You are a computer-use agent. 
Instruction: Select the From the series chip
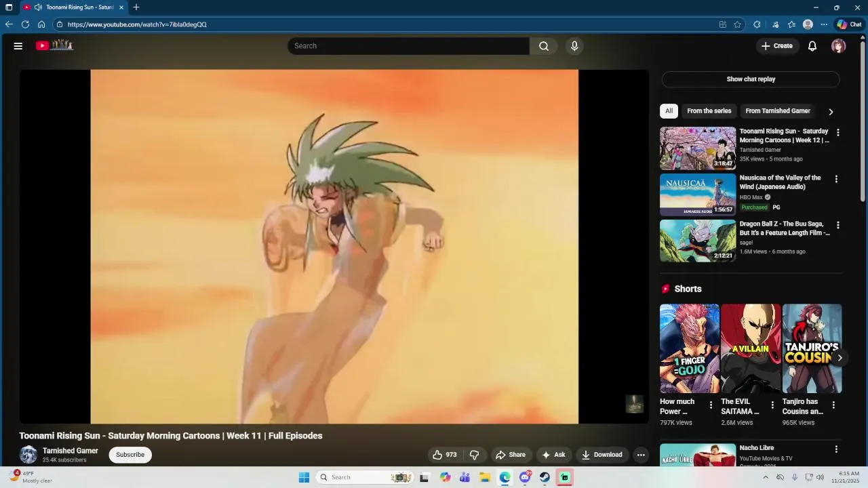point(709,111)
